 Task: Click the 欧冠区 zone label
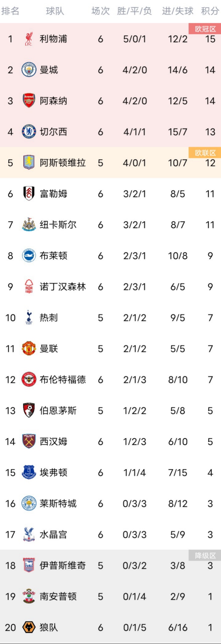click(x=205, y=29)
